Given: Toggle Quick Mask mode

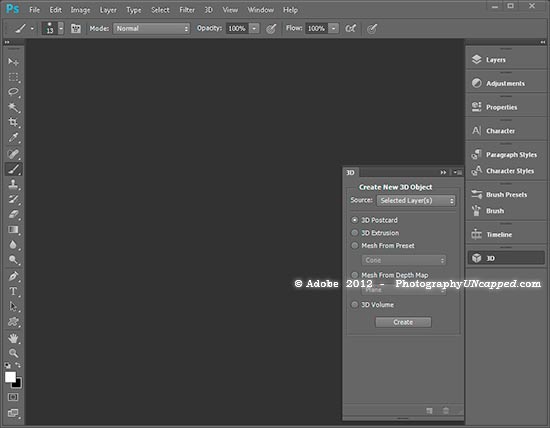Looking at the screenshot, I should [13, 397].
